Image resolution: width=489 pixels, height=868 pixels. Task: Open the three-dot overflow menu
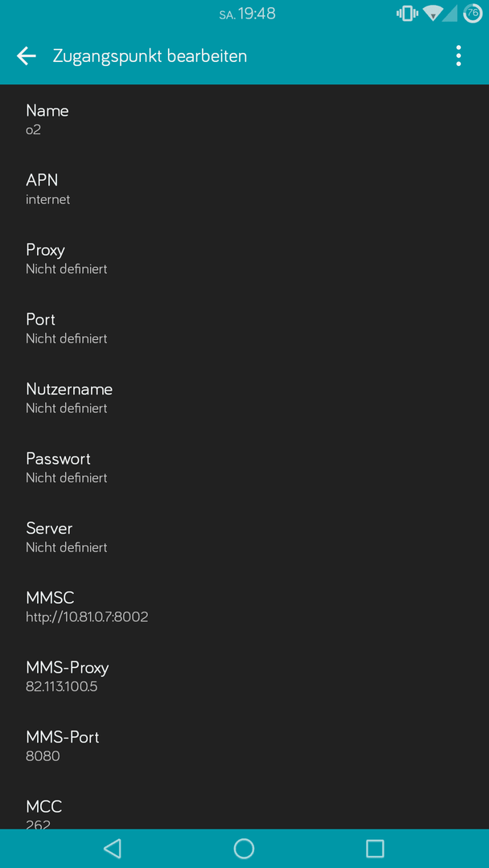[x=458, y=56]
